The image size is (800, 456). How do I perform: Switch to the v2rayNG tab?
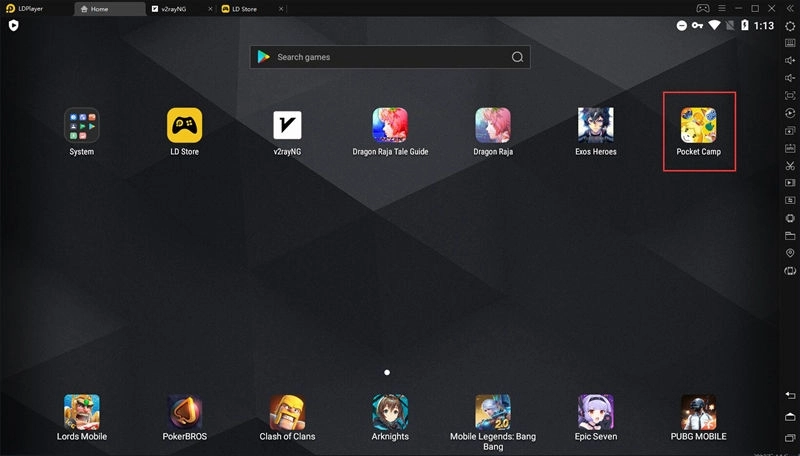coord(175,8)
